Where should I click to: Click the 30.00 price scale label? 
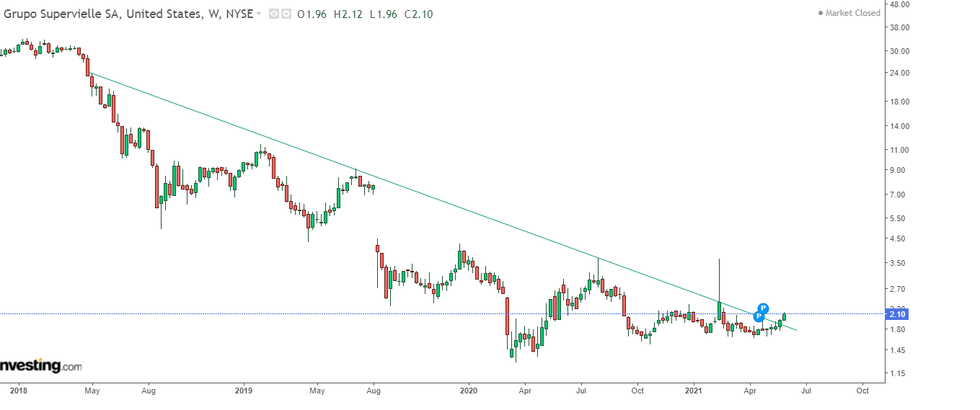(899, 51)
